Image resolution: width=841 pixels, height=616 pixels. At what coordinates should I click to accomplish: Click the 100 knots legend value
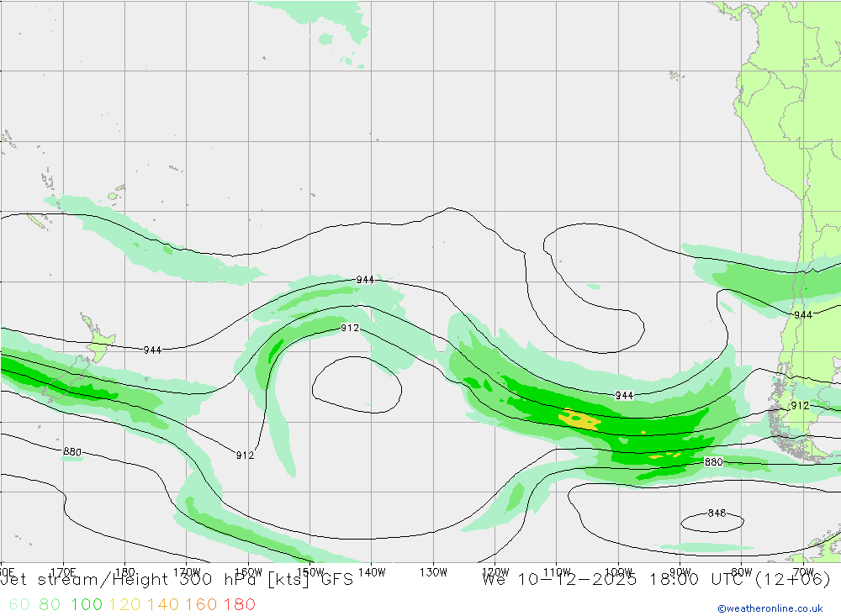(87, 604)
